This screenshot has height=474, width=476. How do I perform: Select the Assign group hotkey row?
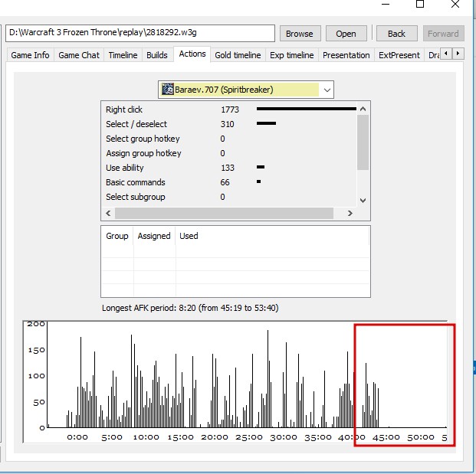pos(229,153)
